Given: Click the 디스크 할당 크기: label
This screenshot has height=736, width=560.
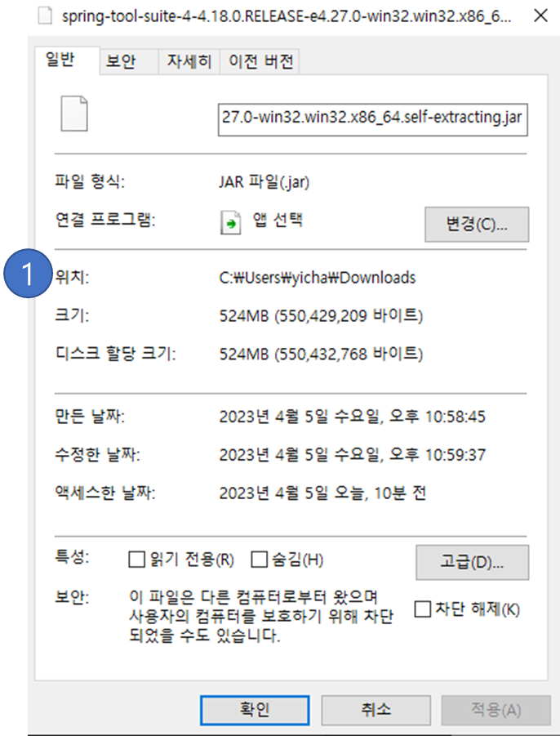Looking at the screenshot, I should [x=115, y=353].
